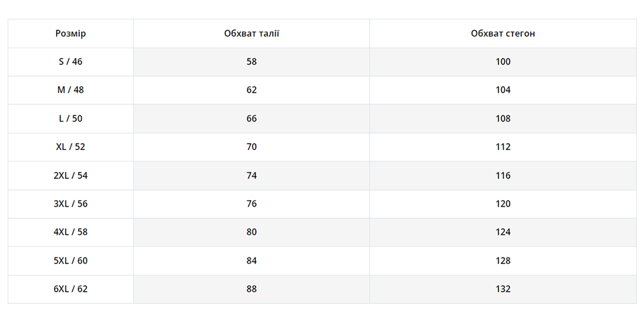The width and height of the screenshot is (644, 322).
Task: Click waist value 66 in L row
Action: tap(251, 118)
